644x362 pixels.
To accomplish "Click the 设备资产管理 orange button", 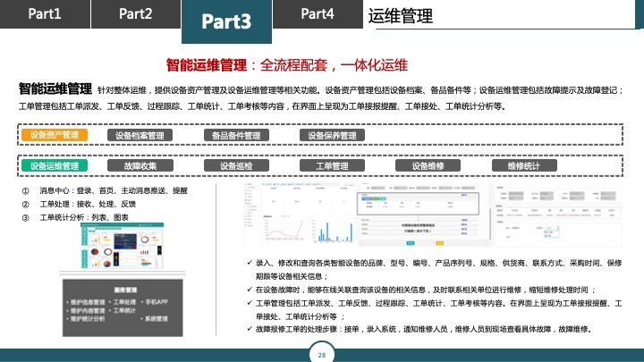I will (55, 135).
